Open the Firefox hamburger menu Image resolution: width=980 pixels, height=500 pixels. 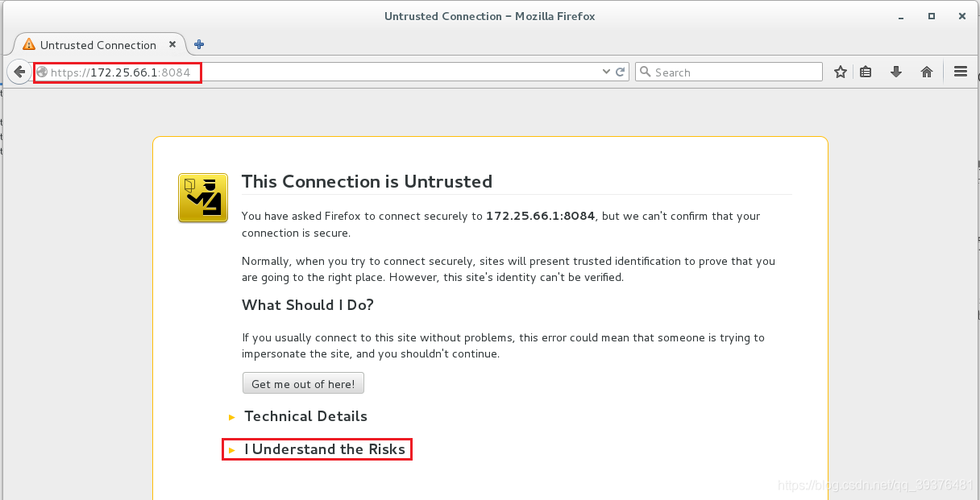point(961,72)
